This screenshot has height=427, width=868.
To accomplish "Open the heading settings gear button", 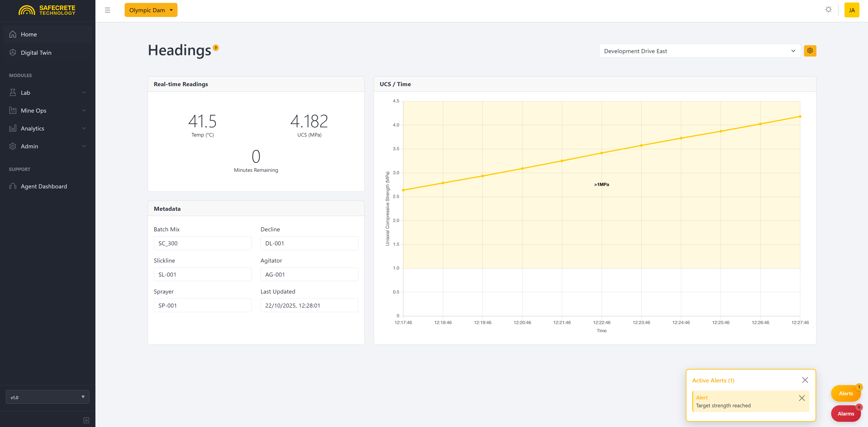I will pyautogui.click(x=810, y=51).
